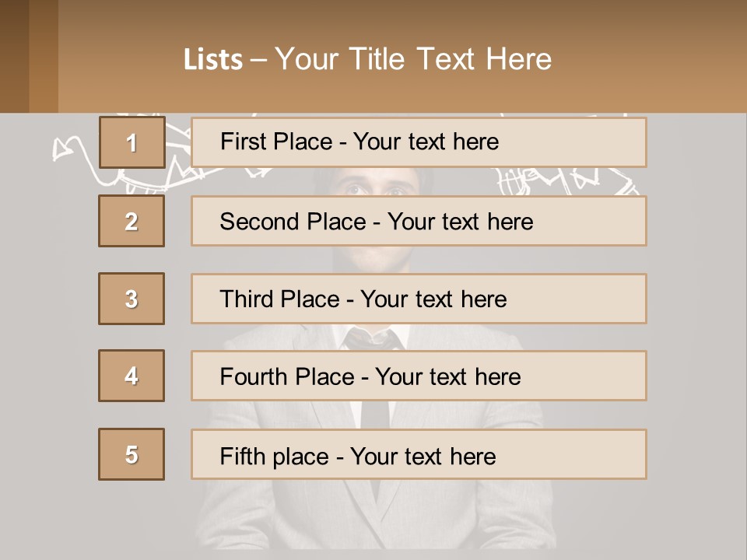Select the number 2 box
The width and height of the screenshot is (747, 560).
coord(132,221)
